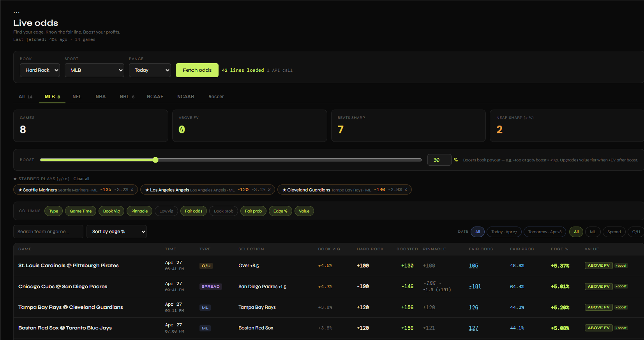Open St. Louis Cardinals @ Pittsburgh Pirates game
644x340 pixels.
click(x=69, y=266)
